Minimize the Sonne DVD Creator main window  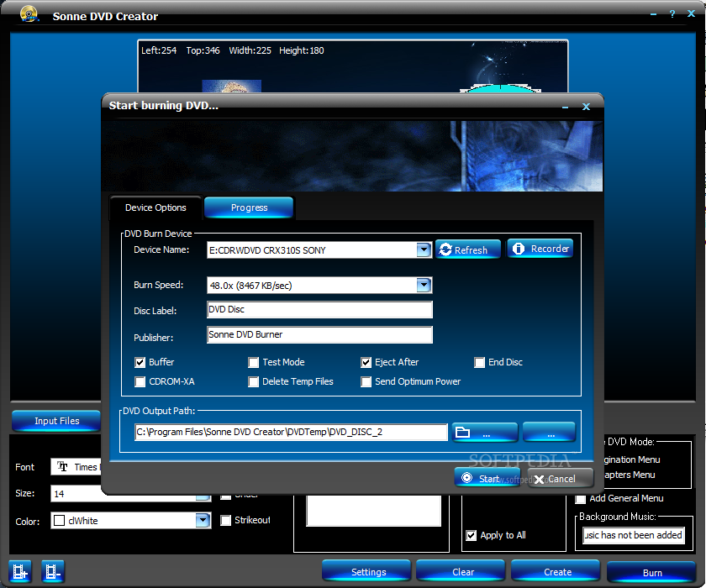click(653, 14)
